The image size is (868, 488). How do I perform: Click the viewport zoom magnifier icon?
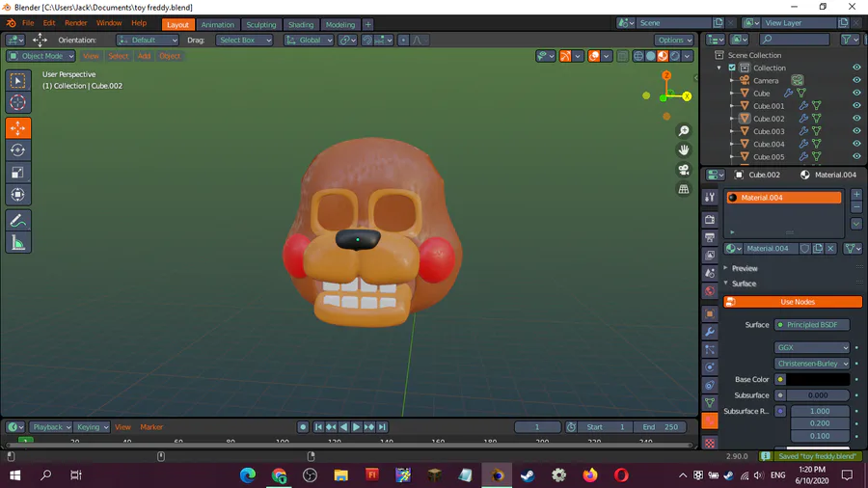(x=684, y=130)
